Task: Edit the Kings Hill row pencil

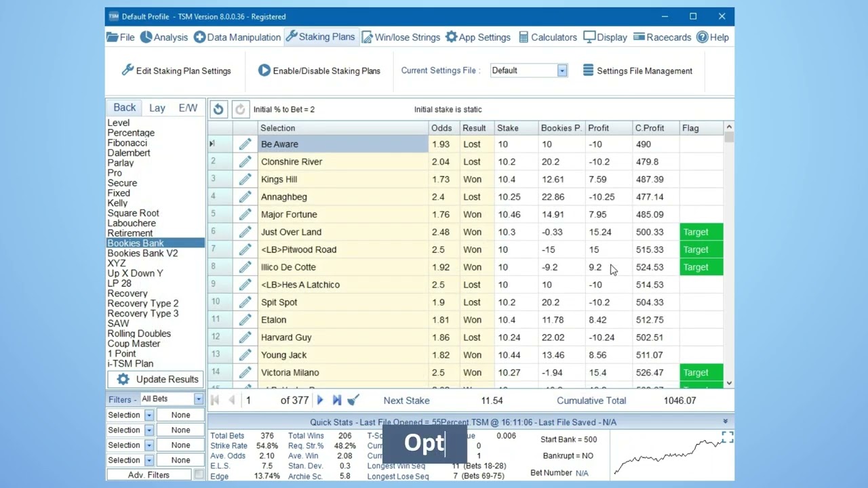Action: click(245, 179)
